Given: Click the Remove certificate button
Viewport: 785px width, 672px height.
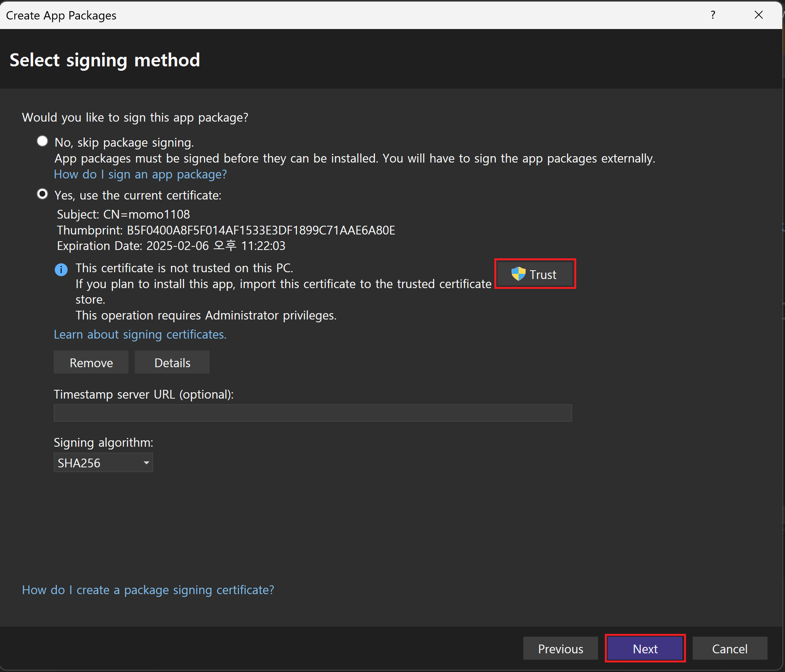Looking at the screenshot, I should 91,362.
